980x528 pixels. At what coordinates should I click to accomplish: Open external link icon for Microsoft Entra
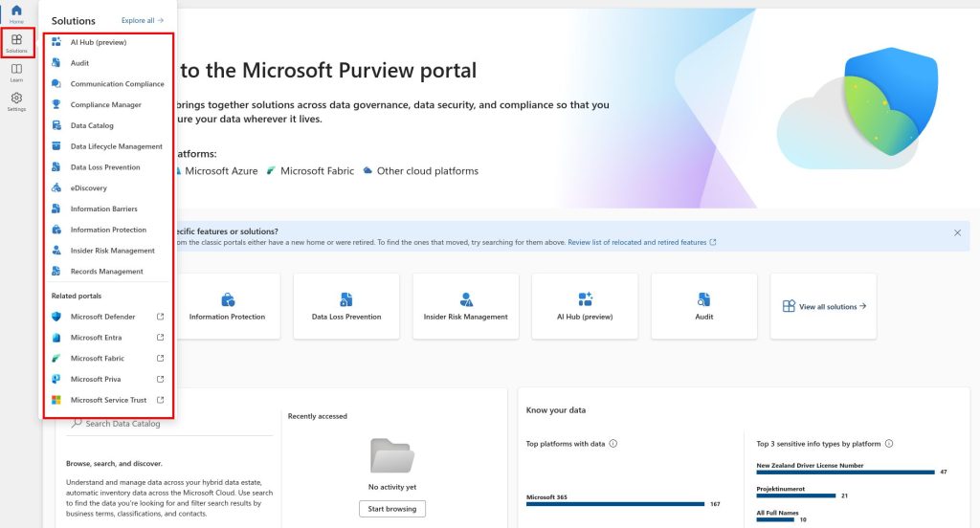coord(160,338)
